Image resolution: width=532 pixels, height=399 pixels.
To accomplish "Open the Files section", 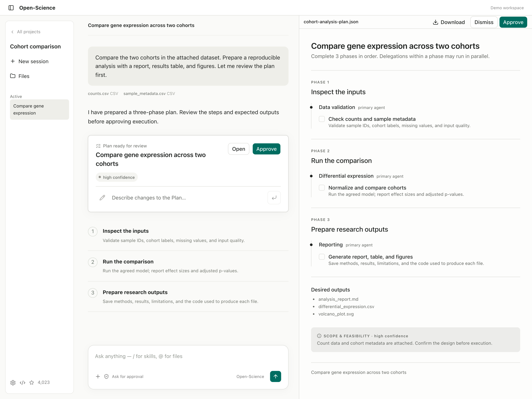I will 20,76.
